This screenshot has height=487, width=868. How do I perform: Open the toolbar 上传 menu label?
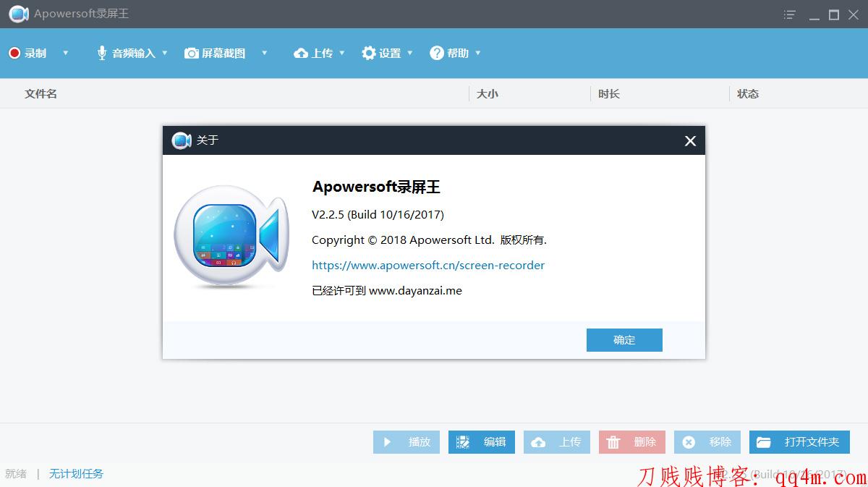click(323, 53)
